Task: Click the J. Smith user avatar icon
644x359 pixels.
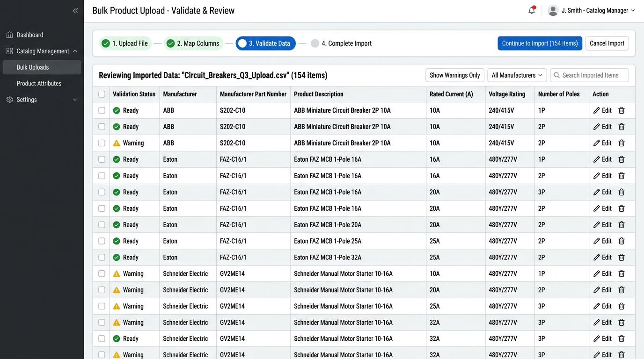Action: 553,10
